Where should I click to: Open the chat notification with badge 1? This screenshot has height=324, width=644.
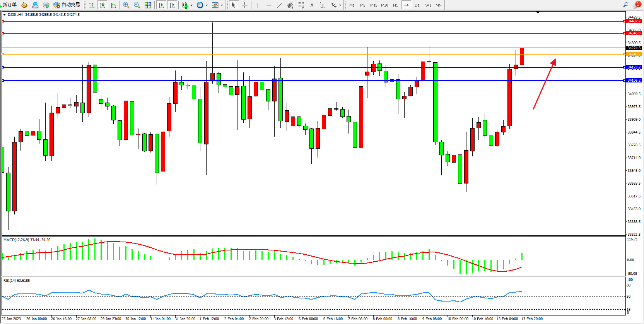click(636, 5)
